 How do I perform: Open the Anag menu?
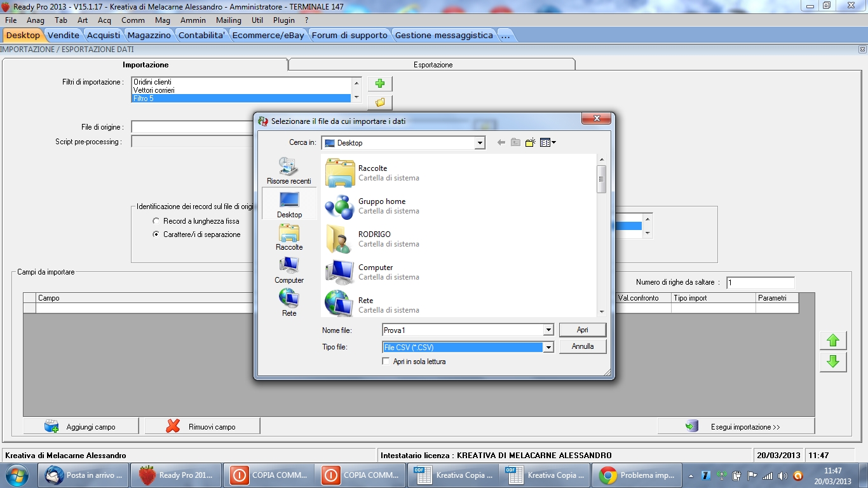pos(36,20)
